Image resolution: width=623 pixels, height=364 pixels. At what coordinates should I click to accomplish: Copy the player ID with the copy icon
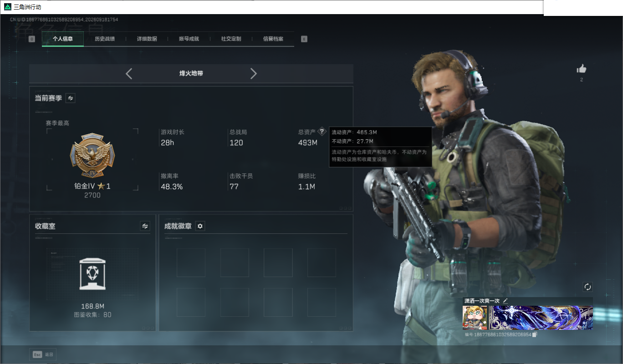tap(535, 334)
